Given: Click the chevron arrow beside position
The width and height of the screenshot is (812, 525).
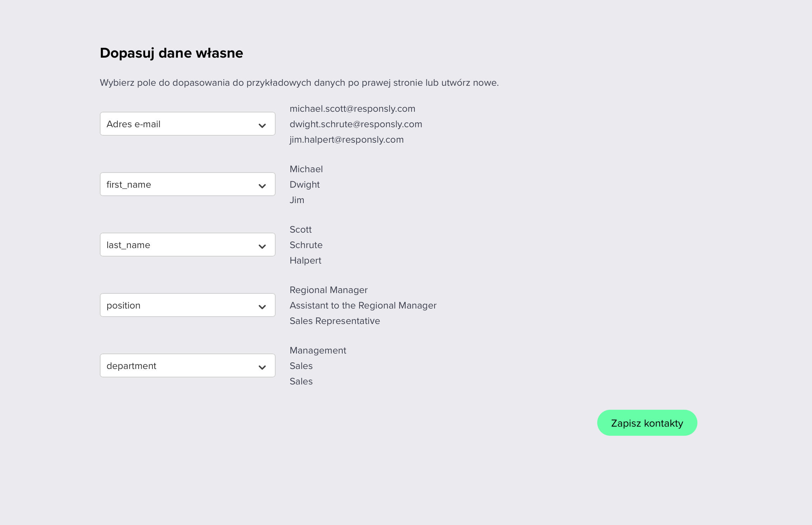Looking at the screenshot, I should (262, 307).
